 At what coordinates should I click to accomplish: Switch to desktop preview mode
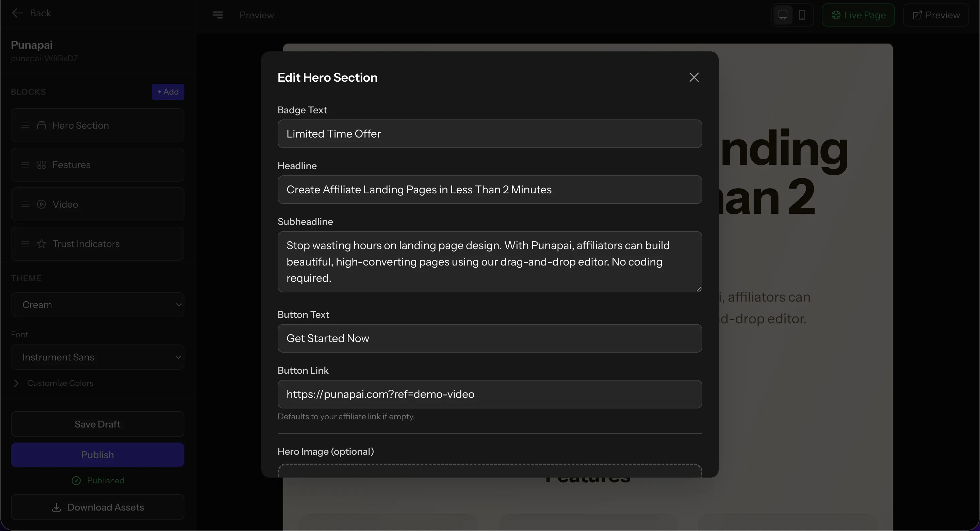point(782,15)
